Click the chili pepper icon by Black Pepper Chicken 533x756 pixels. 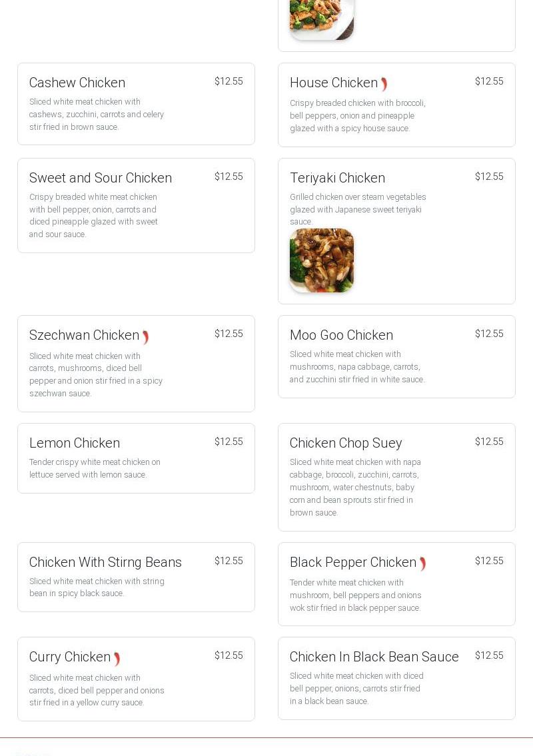[422, 564]
